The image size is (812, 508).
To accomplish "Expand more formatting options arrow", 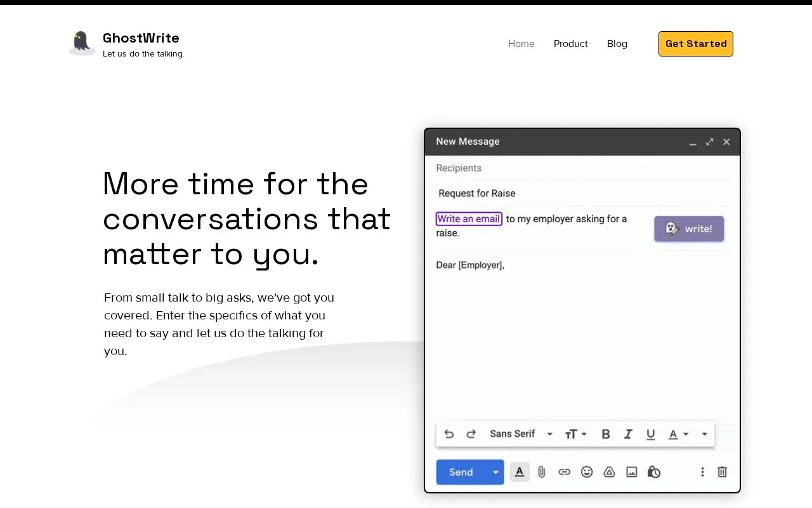I will pos(704,434).
